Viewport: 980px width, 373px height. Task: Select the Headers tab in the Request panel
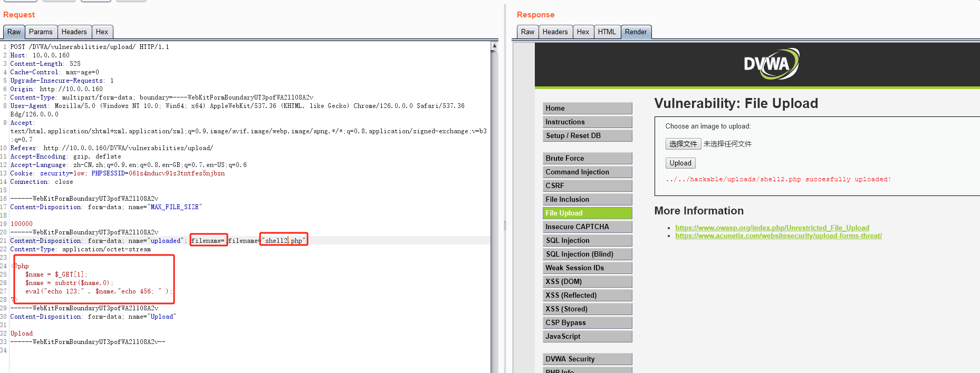[x=74, y=32]
